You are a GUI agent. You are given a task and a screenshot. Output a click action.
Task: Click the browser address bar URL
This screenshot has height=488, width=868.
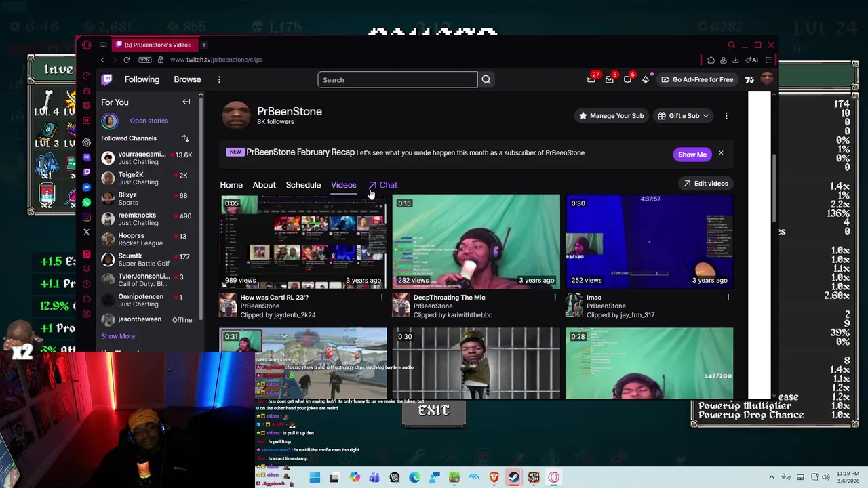coord(216,60)
